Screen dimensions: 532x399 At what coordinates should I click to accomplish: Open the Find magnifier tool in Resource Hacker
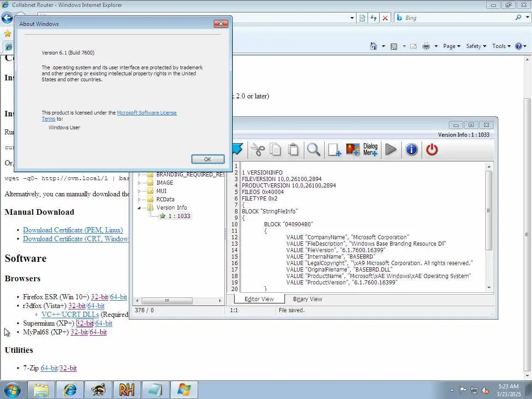pyautogui.click(x=314, y=150)
